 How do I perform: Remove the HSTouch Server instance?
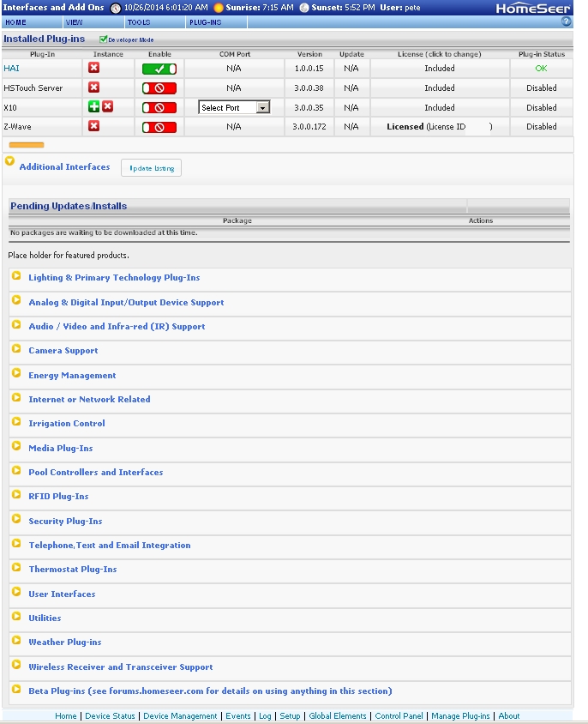pos(93,87)
